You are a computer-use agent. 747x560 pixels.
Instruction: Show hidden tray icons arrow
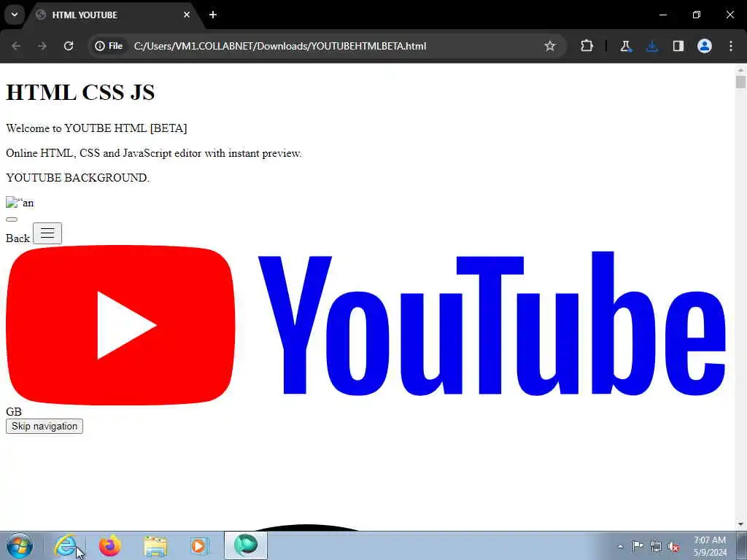point(620,546)
